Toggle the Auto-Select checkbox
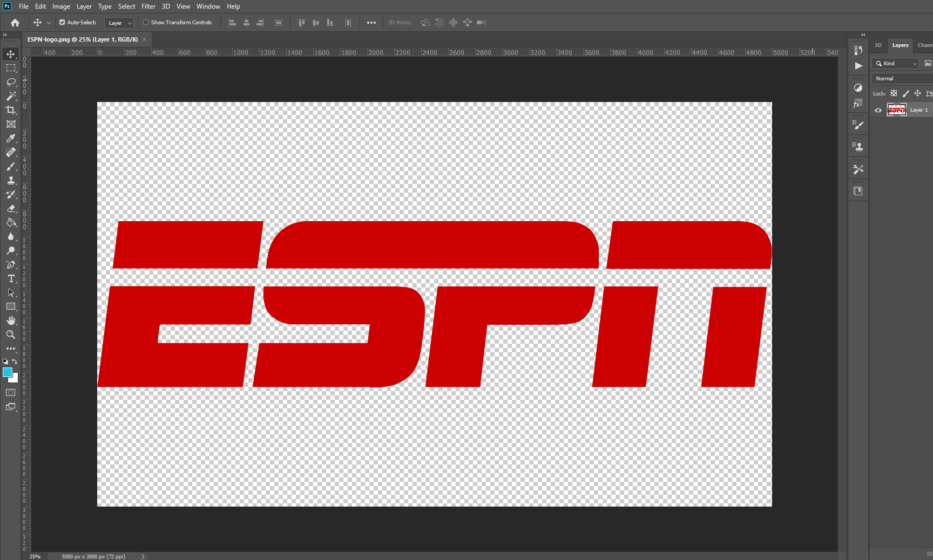The height and width of the screenshot is (560, 933). (62, 23)
